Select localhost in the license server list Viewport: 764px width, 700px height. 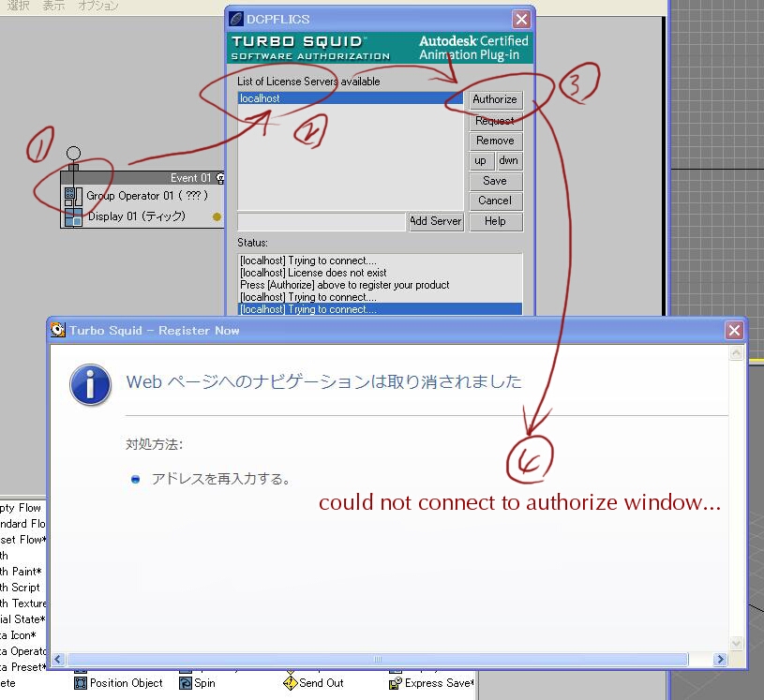point(350,98)
